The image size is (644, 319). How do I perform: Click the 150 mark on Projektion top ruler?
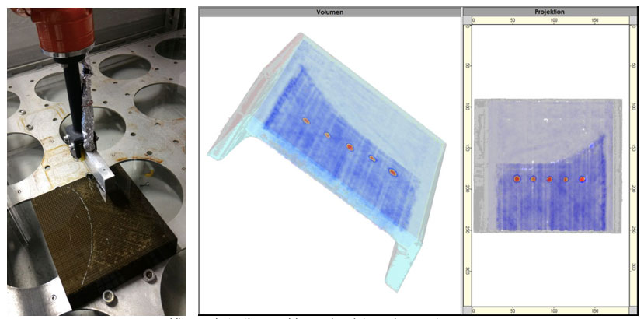595,20
